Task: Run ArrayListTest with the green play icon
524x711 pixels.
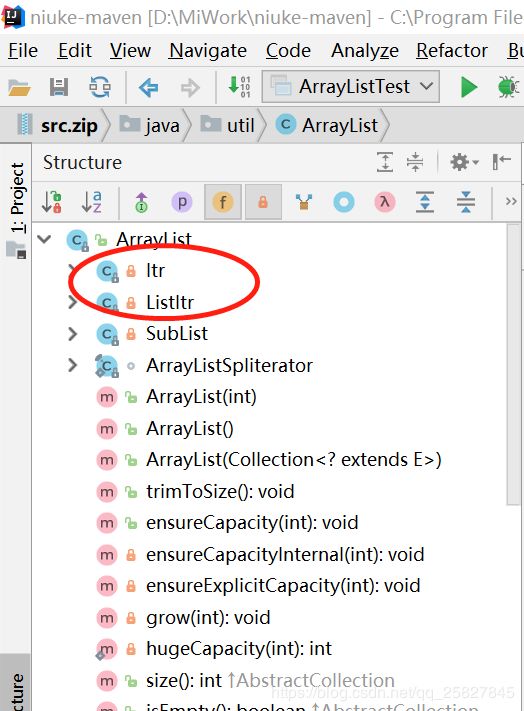Action: click(x=468, y=87)
